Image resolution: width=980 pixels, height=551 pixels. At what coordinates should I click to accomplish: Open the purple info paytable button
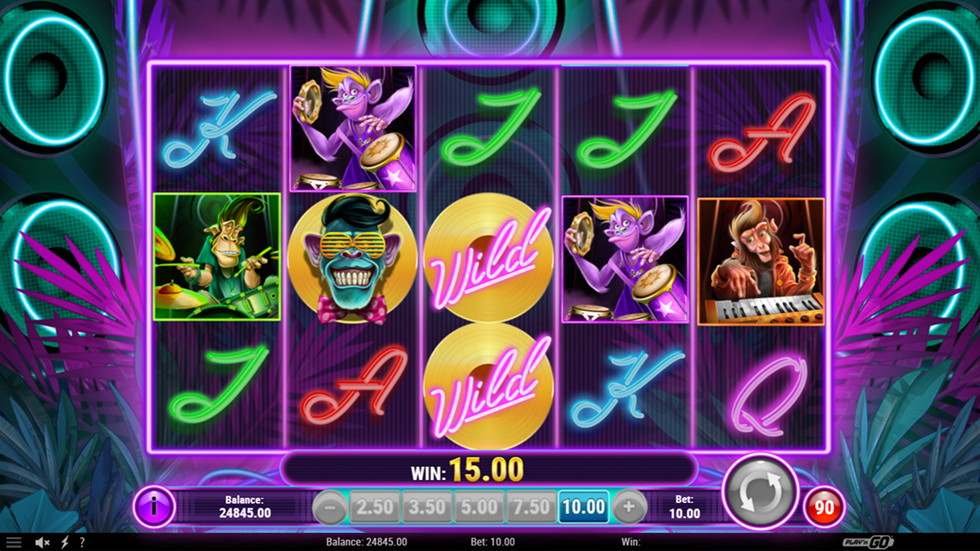tap(153, 507)
